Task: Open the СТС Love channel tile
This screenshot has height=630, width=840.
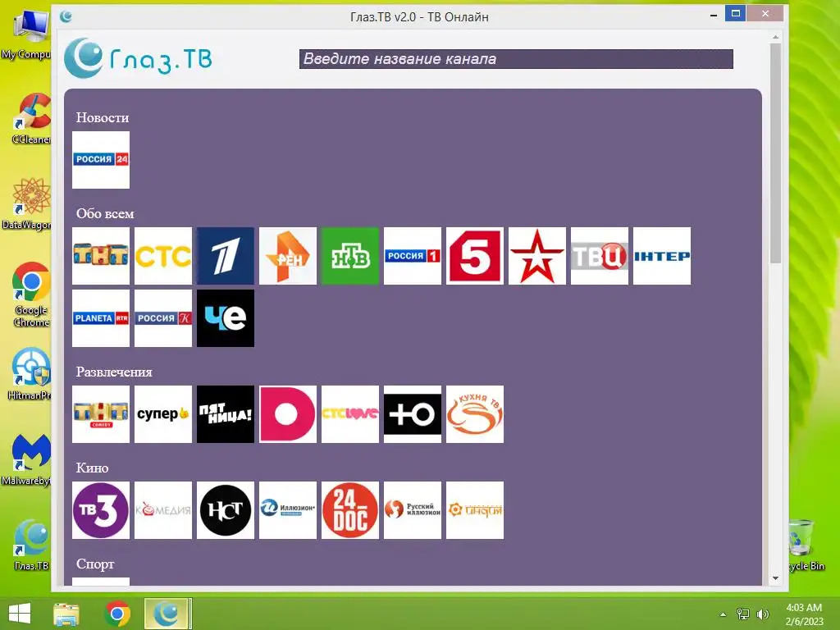Action: [x=349, y=414]
